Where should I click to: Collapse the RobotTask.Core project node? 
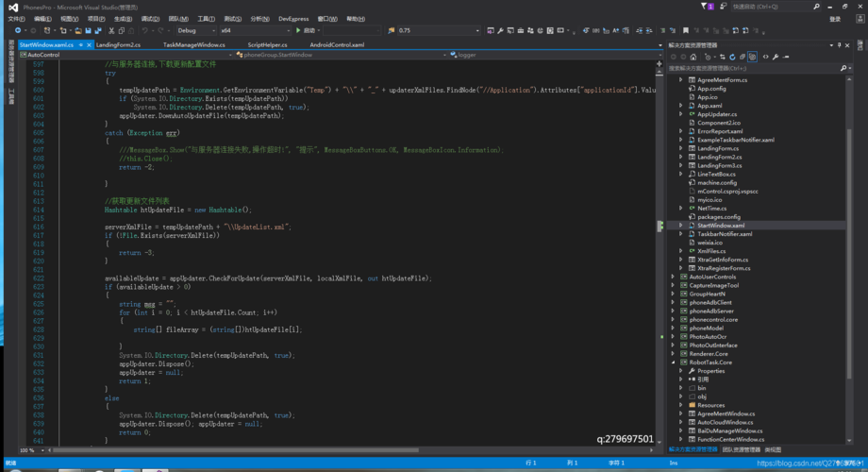673,362
